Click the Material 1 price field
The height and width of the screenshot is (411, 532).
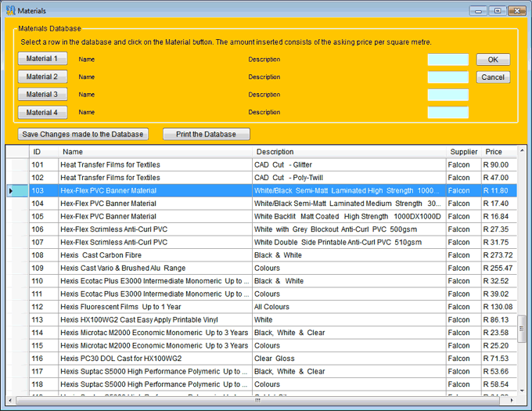point(448,59)
